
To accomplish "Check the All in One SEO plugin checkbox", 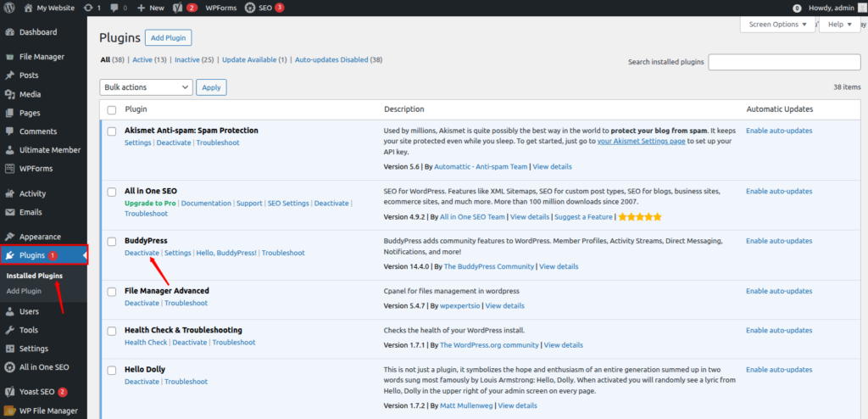I will click(112, 192).
